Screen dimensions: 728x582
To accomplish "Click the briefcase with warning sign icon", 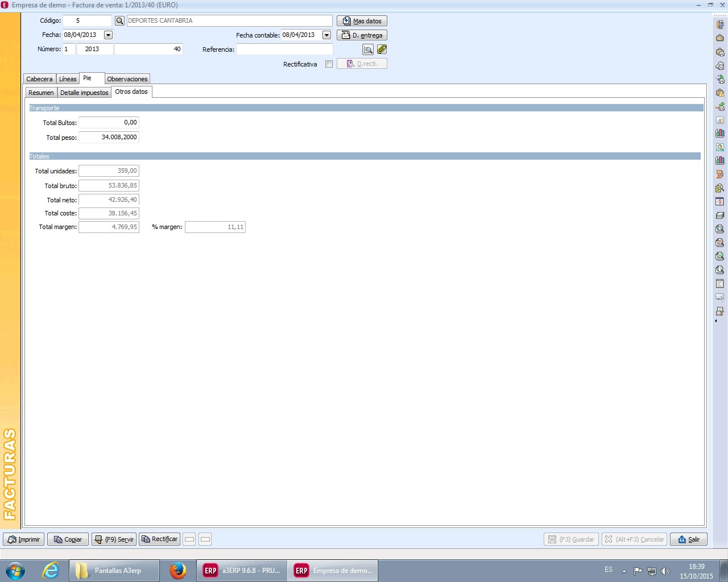I will (x=719, y=93).
